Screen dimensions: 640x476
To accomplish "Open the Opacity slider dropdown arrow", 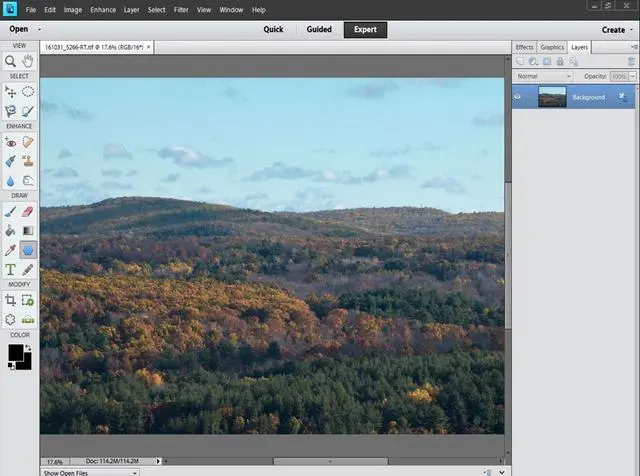I will [633, 76].
